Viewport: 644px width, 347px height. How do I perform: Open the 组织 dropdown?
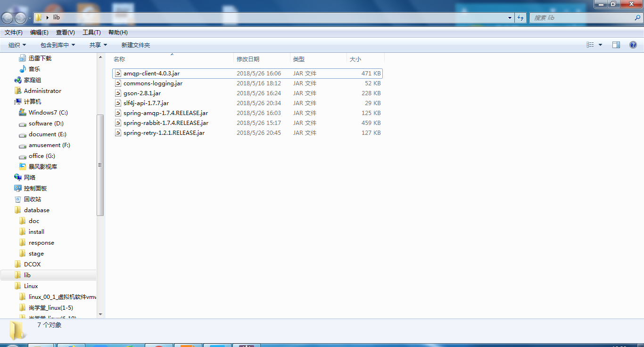tap(17, 45)
